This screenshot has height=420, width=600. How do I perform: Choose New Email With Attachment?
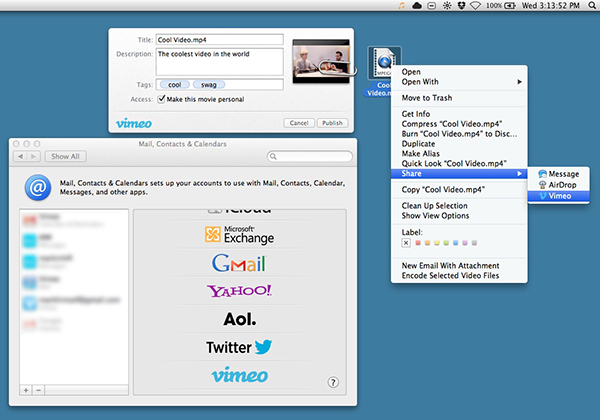[x=459, y=265]
